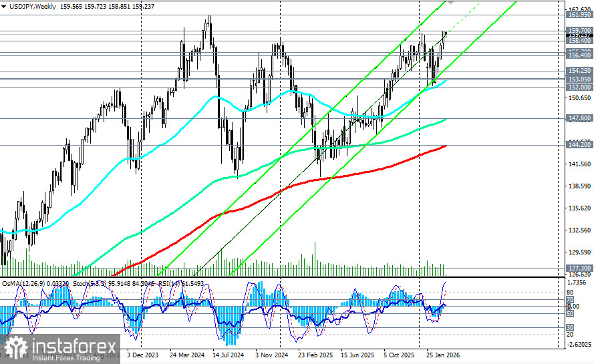This screenshot has height=364, width=594.
Task: Click the 152.000 price level label
Action: coord(579,87)
